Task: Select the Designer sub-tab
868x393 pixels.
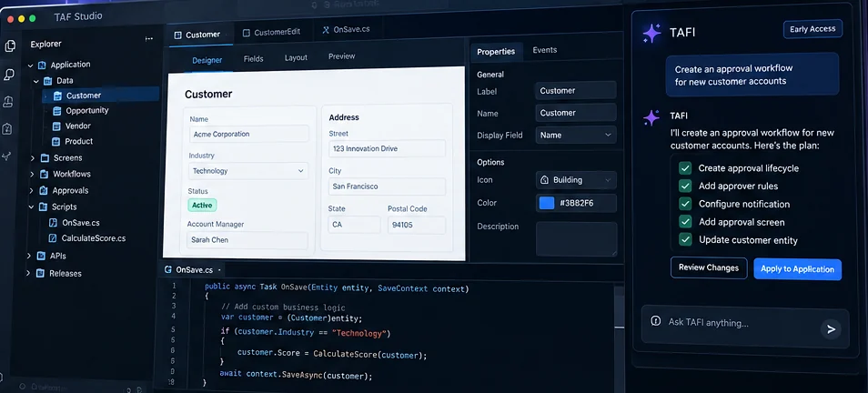Action: (207, 60)
